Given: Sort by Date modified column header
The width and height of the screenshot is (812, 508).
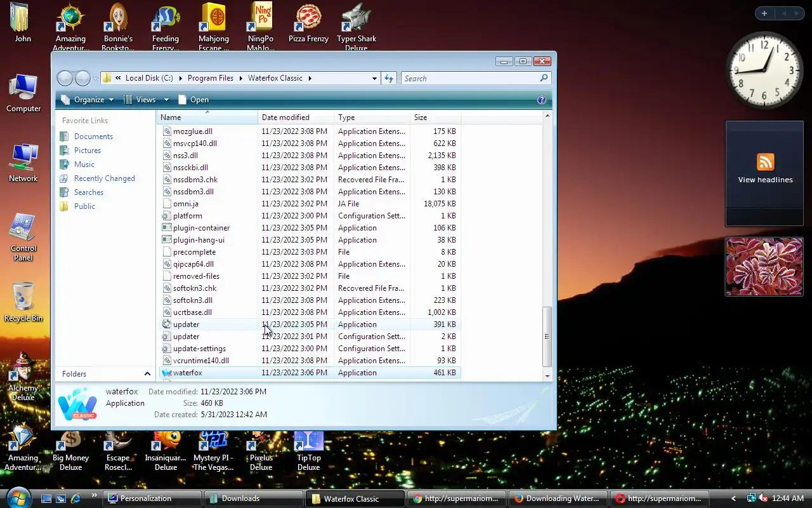Looking at the screenshot, I should (296, 117).
